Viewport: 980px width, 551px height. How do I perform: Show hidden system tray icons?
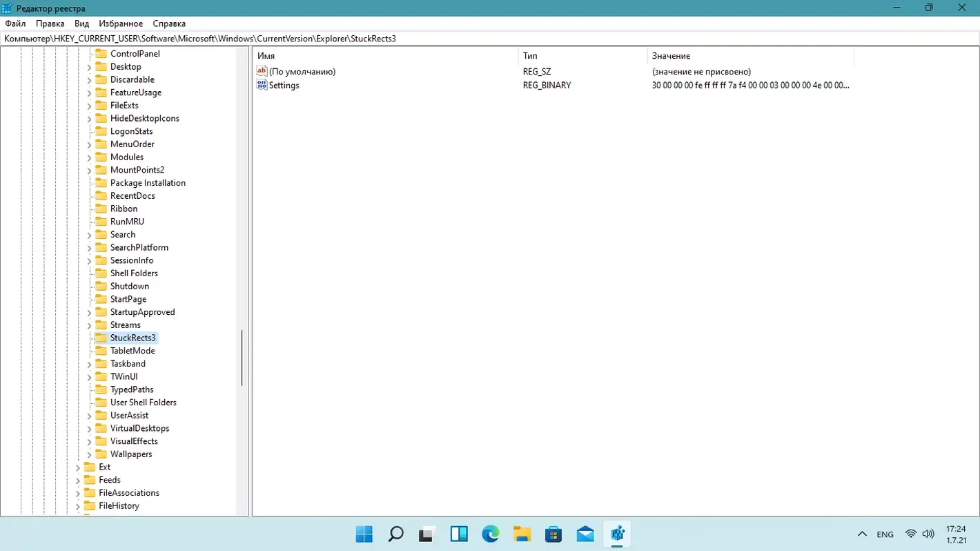862,534
